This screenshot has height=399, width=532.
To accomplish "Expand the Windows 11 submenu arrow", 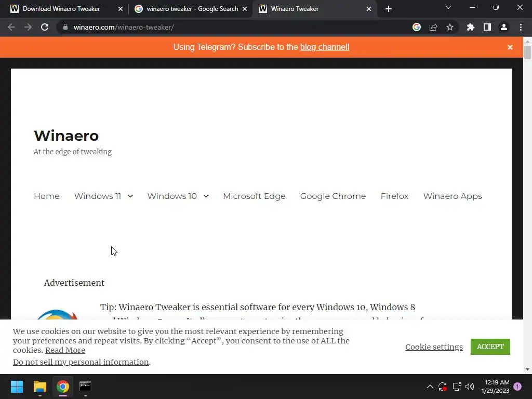I will coord(130,196).
